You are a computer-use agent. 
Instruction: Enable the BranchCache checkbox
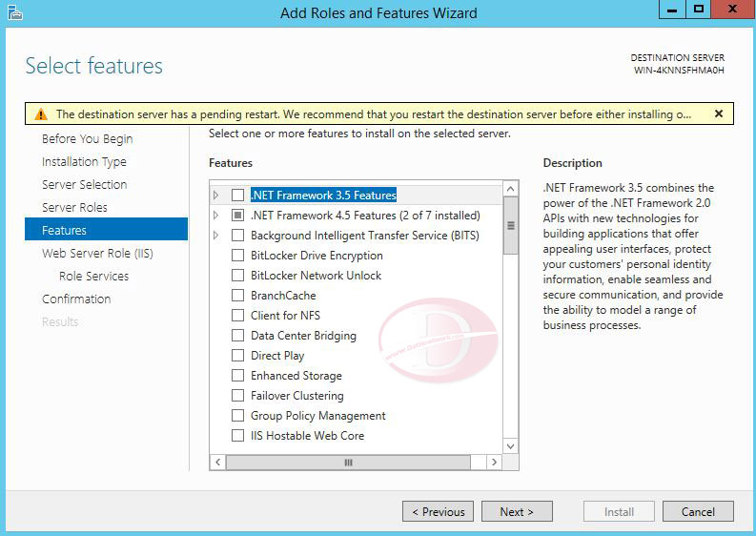[x=237, y=296]
